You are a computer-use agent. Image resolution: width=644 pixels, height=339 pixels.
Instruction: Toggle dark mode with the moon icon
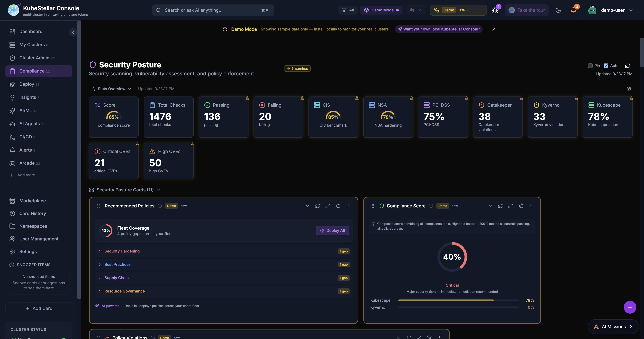tap(558, 10)
